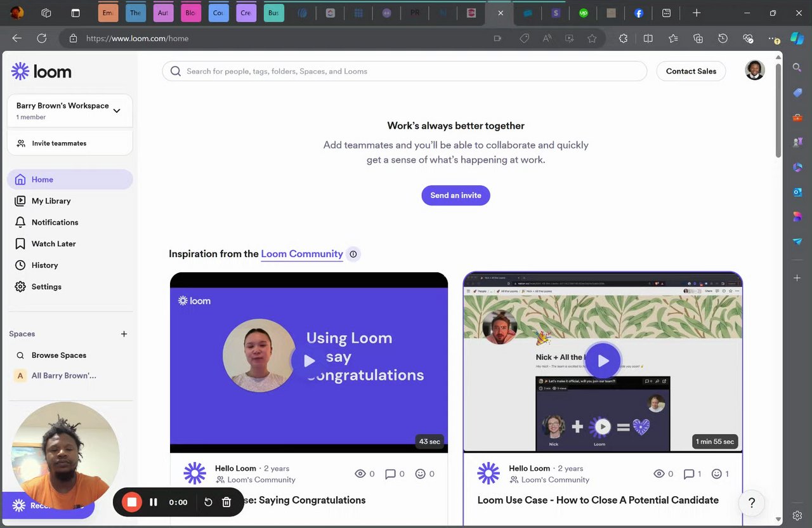Open browser history clock icon
The height and width of the screenshot is (528, 812).
[723, 38]
